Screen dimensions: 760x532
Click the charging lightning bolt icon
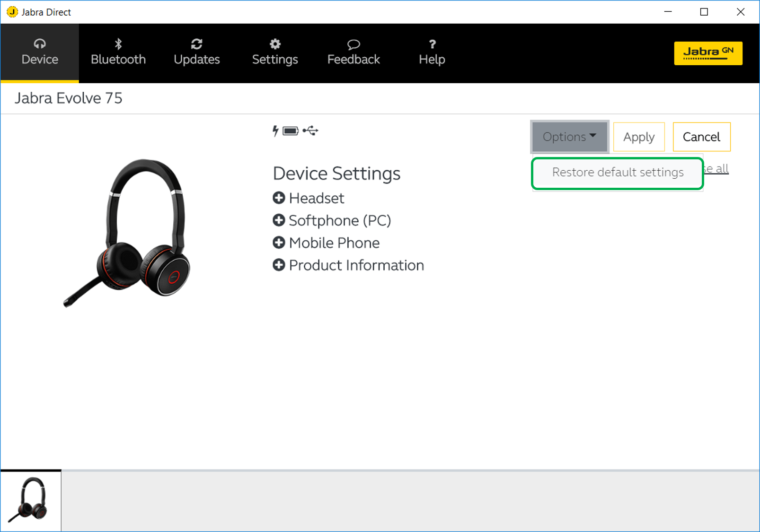click(x=275, y=131)
